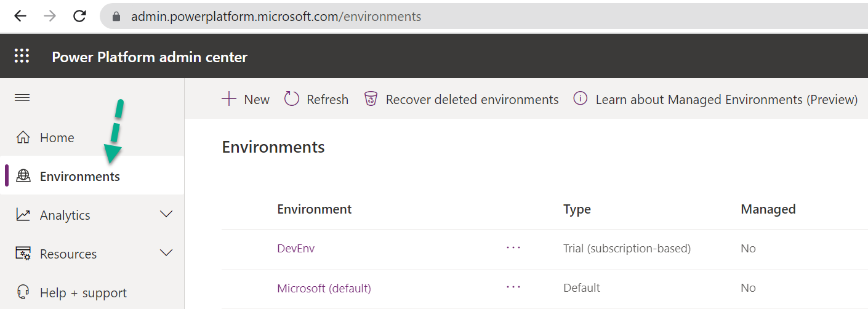Click the Help + support headset icon

click(x=23, y=292)
